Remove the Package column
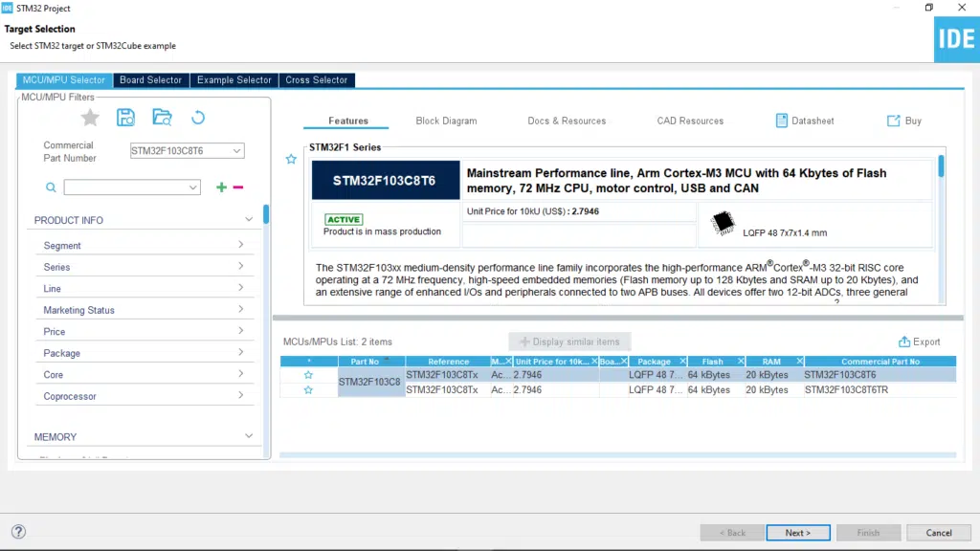 click(x=682, y=361)
